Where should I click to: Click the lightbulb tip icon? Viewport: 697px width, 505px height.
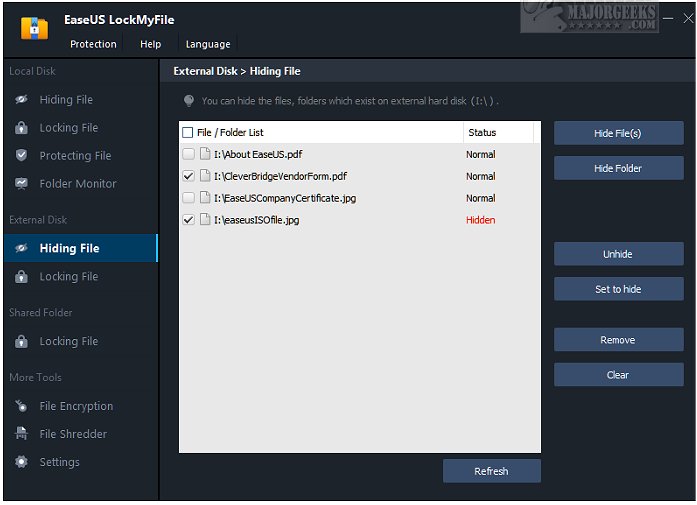click(x=189, y=101)
